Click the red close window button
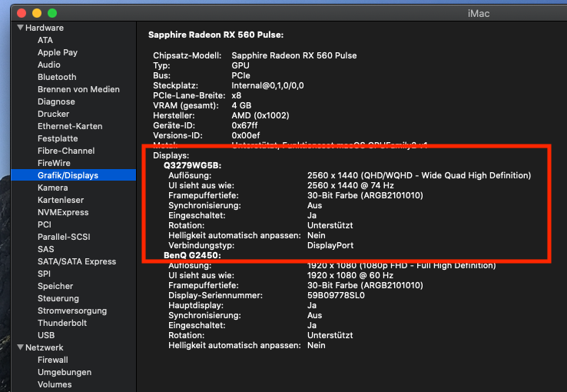Viewport: 567px width, 392px height. point(21,13)
